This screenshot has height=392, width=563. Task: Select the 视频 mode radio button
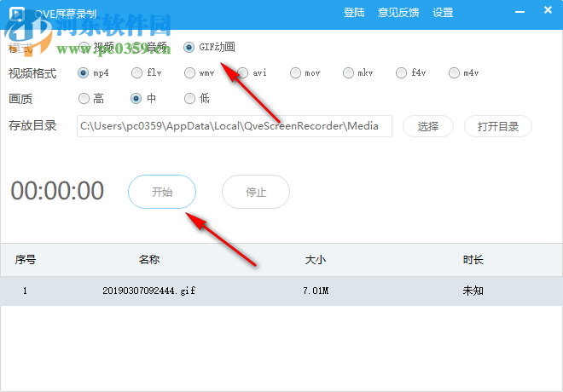(x=84, y=48)
